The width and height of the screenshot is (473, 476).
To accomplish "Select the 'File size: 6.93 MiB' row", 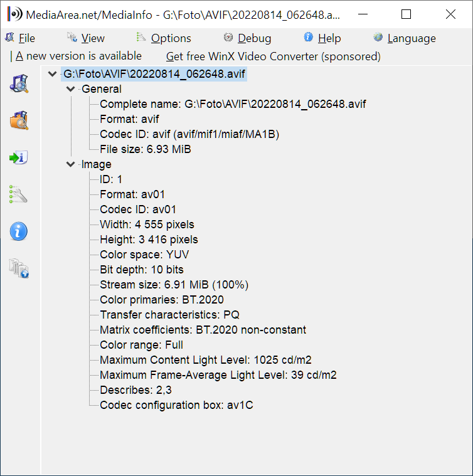I will coord(145,149).
